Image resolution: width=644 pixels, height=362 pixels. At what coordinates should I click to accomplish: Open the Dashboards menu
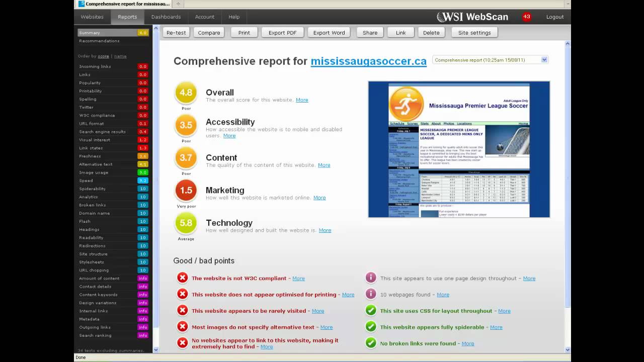pos(166,17)
